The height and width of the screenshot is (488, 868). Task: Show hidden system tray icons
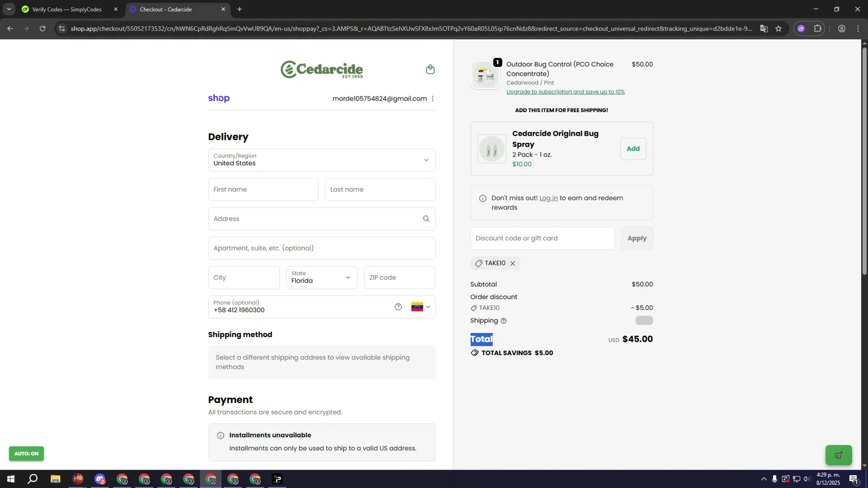click(x=764, y=479)
